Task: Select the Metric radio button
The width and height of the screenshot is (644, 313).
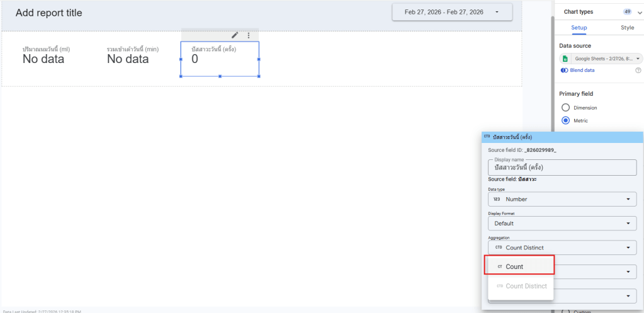Action: 565,120
